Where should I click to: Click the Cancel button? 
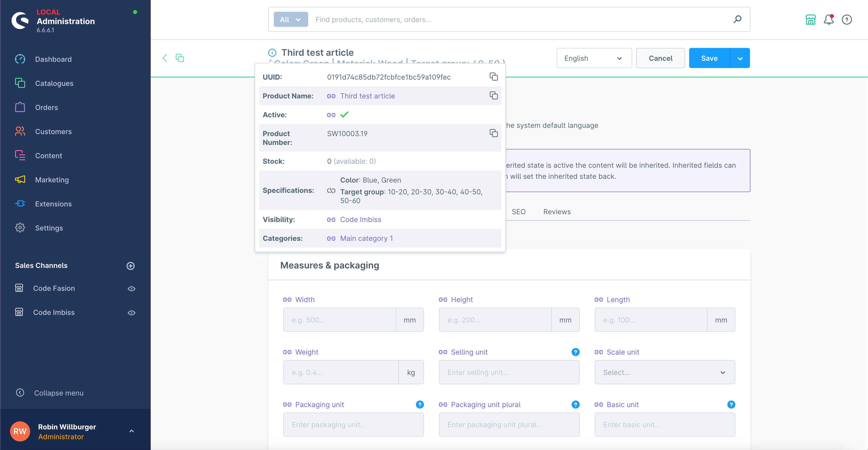pos(661,58)
